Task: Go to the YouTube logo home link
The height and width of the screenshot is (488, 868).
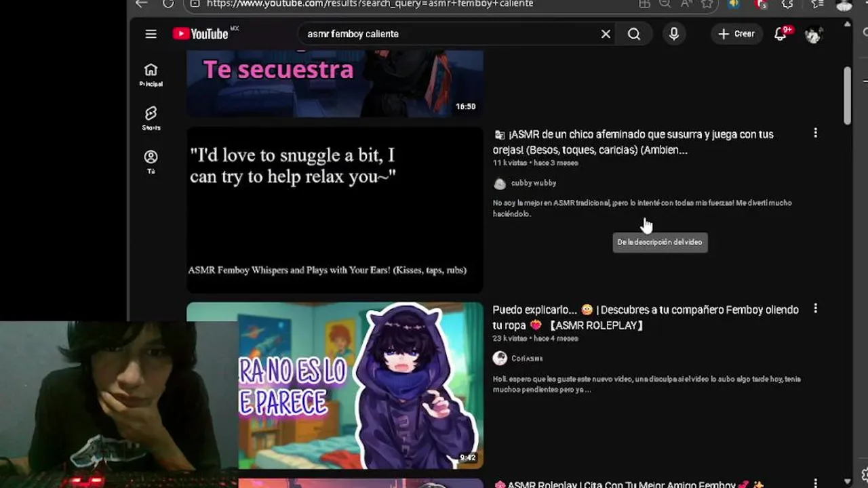Action: pyautogui.click(x=202, y=34)
